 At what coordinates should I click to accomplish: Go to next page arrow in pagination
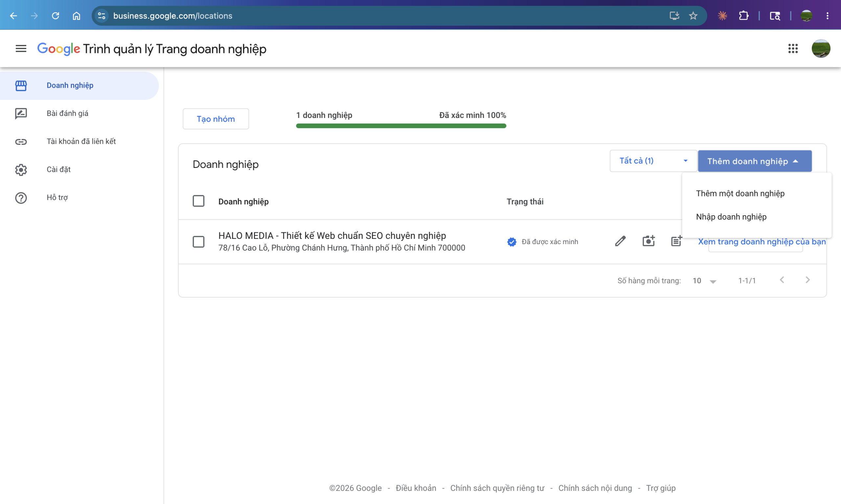click(808, 280)
